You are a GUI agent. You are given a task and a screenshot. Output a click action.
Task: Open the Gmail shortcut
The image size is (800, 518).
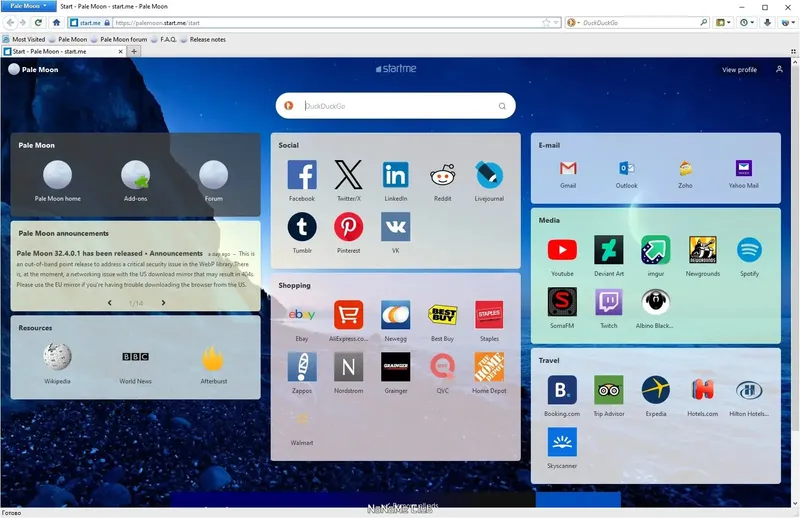(x=568, y=168)
